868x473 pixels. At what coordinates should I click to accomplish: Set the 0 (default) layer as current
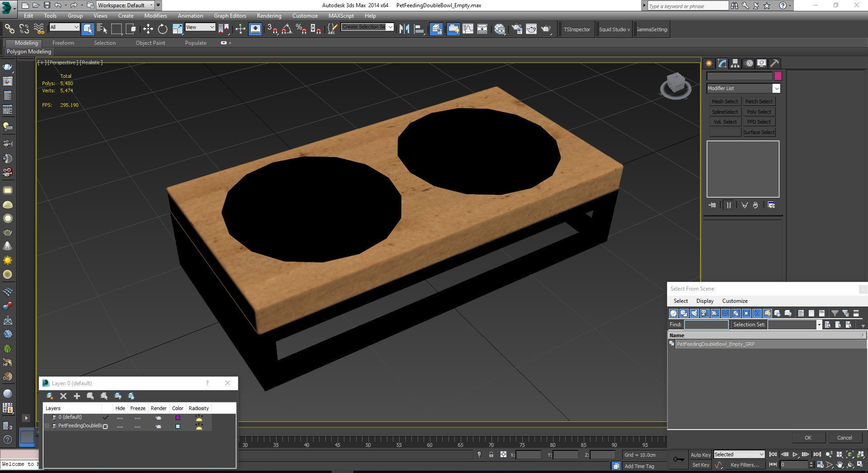(105, 417)
